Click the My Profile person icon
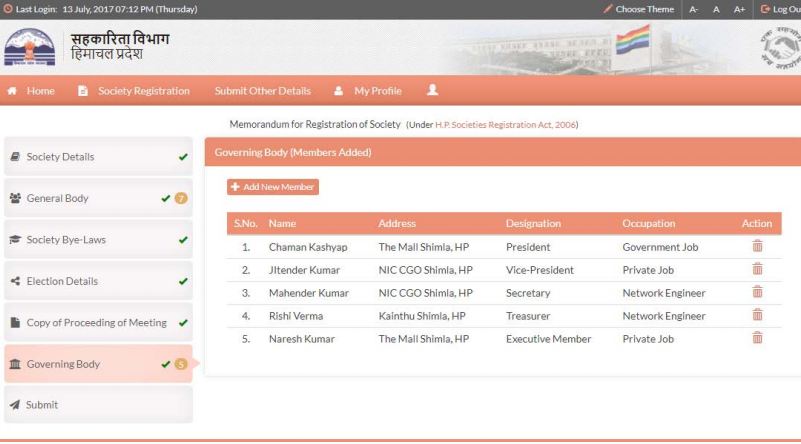Image resolution: width=801 pixels, height=444 pixels. tap(338, 91)
